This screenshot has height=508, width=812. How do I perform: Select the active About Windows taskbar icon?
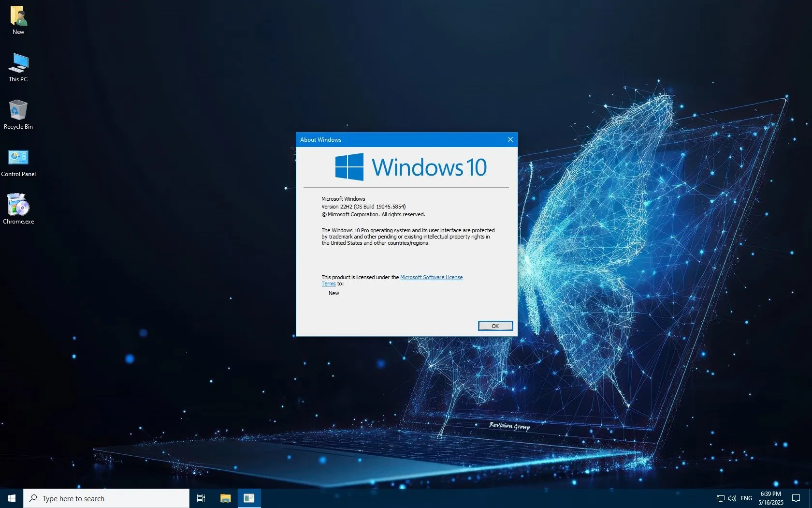249,498
